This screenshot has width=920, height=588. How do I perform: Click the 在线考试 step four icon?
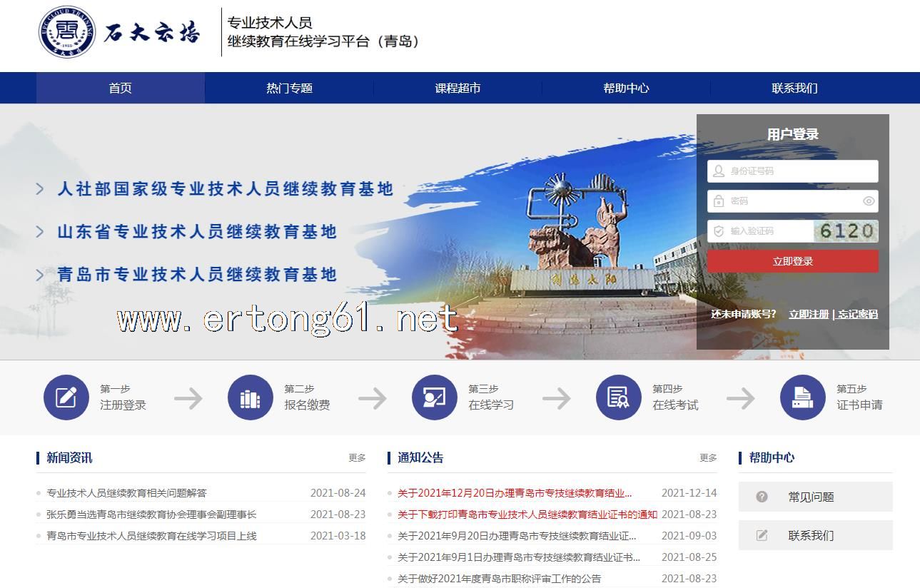pyautogui.click(x=618, y=397)
